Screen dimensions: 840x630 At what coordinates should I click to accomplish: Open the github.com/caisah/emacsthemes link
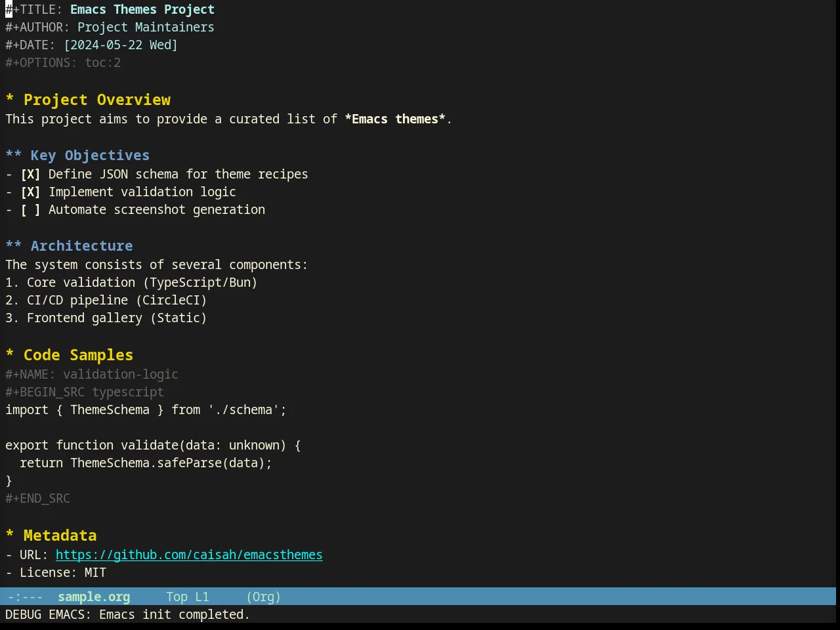pos(189,555)
